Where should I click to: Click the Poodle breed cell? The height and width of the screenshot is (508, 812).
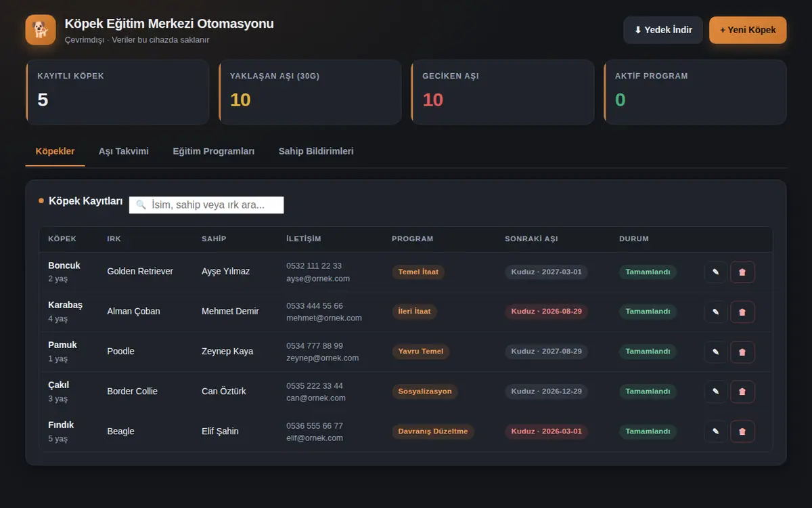[120, 352]
